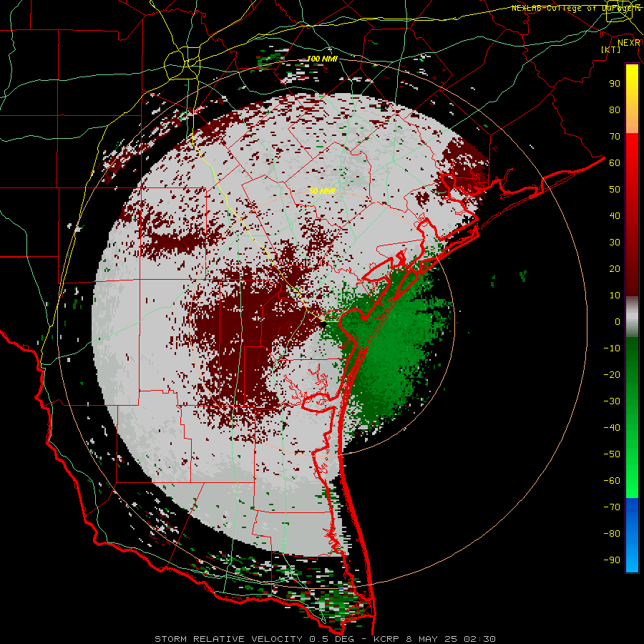This screenshot has height=644, width=644.
Task: Click the gray zero-velocity band of the color bar
Action: point(632,316)
